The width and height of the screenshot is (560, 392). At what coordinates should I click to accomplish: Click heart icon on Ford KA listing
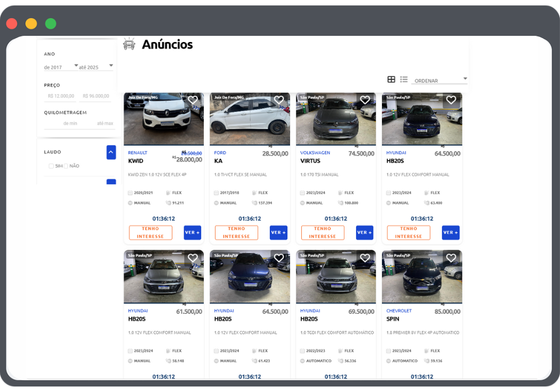point(279,100)
